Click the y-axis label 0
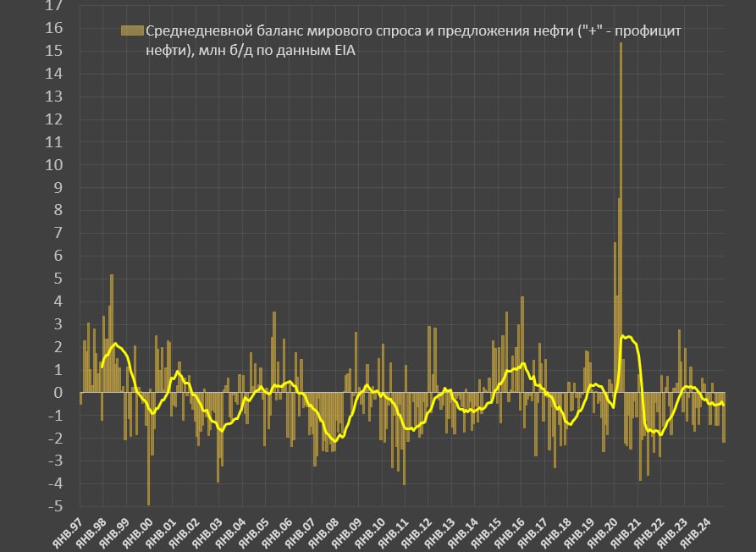The image size is (756, 552). [58, 393]
